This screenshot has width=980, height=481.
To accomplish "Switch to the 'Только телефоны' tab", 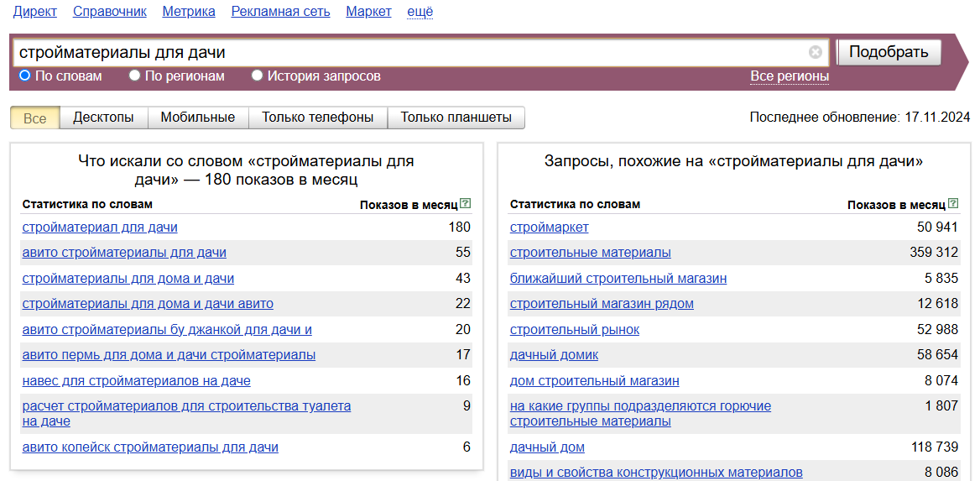I will coord(318,118).
